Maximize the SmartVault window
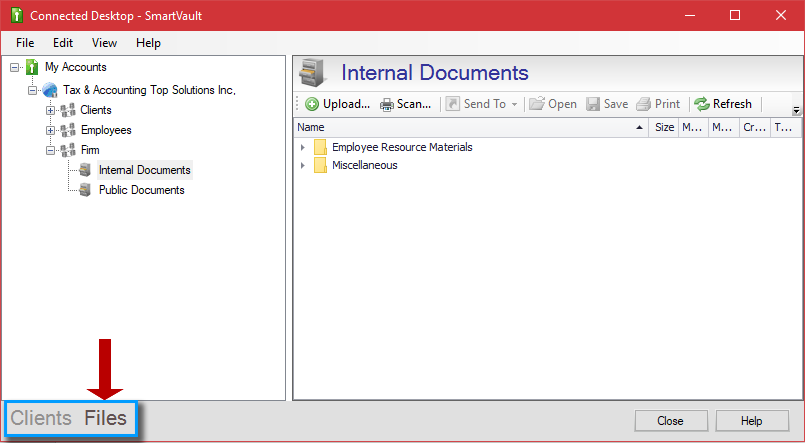This screenshot has height=443, width=805. tap(735, 15)
